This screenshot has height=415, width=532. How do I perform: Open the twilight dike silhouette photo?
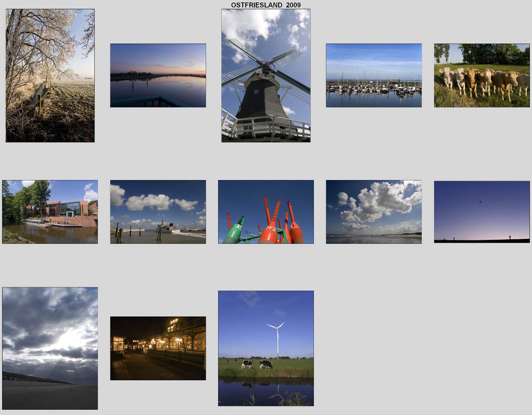[x=482, y=212]
